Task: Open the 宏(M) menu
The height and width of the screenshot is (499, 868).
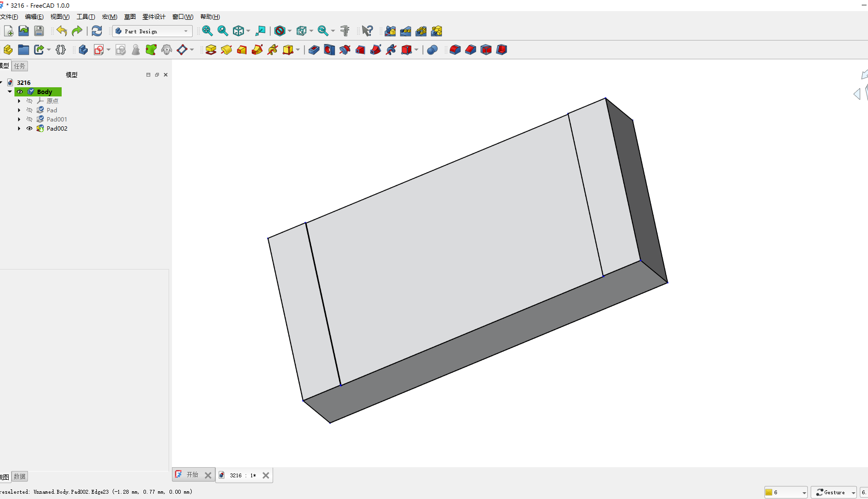Action: click(109, 17)
